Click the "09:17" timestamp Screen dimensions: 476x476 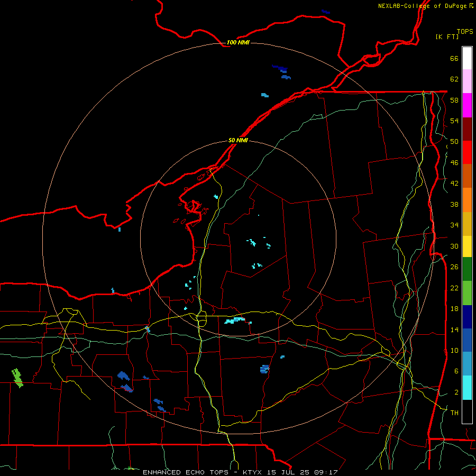(x=326, y=472)
